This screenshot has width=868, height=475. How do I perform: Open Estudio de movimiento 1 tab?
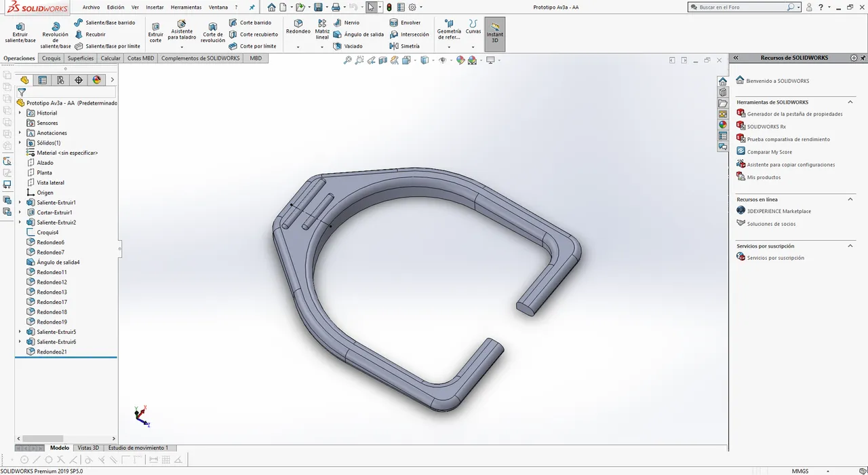coord(138,448)
